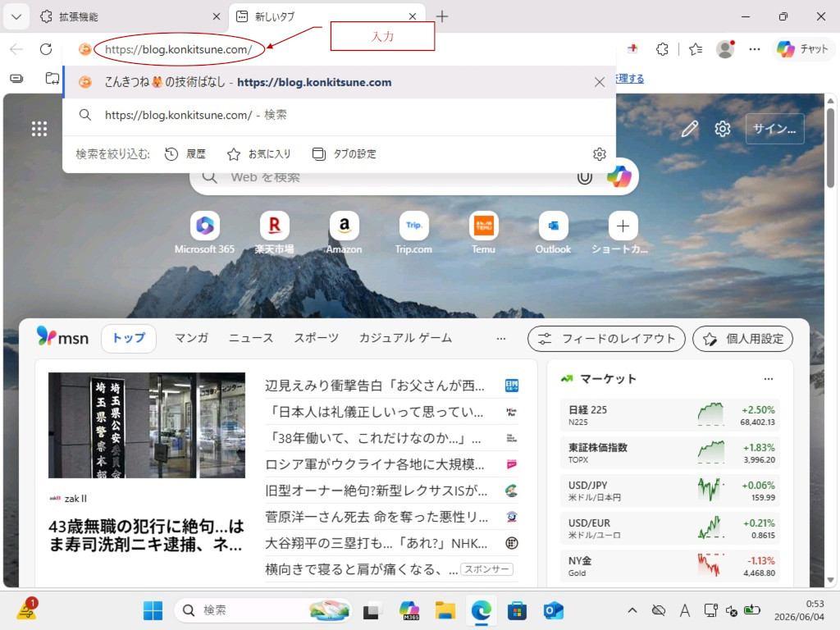Viewport: 840px width, 630px height.
Task: Open 個人用設定 button
Action: [742, 339]
